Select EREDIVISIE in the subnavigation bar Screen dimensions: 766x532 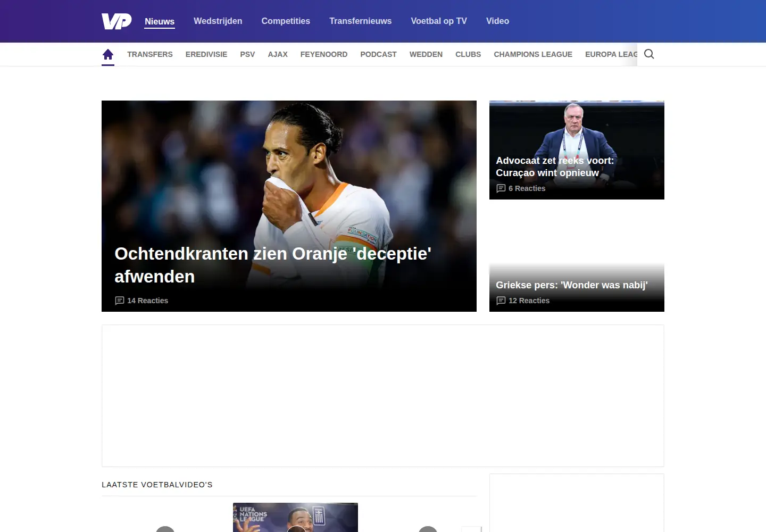click(206, 54)
